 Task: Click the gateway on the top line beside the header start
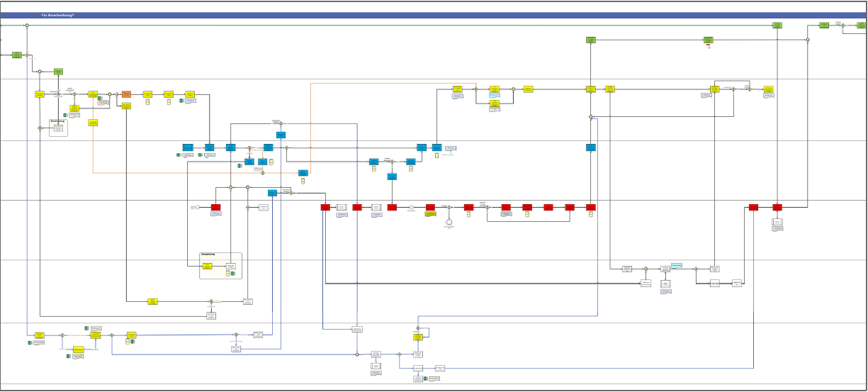[x=27, y=26]
